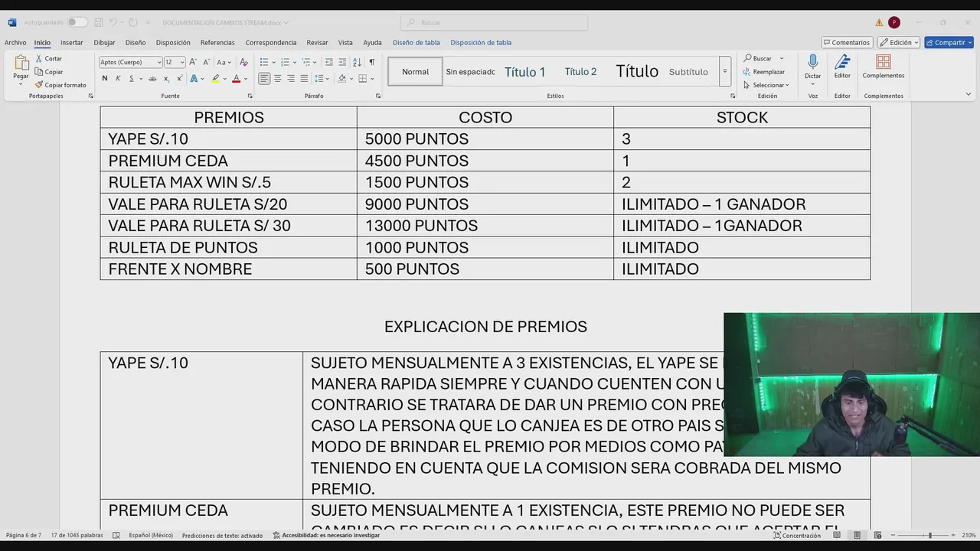Switch to web layout view in status bar
This screenshot has width=980, height=551.
[877, 536]
